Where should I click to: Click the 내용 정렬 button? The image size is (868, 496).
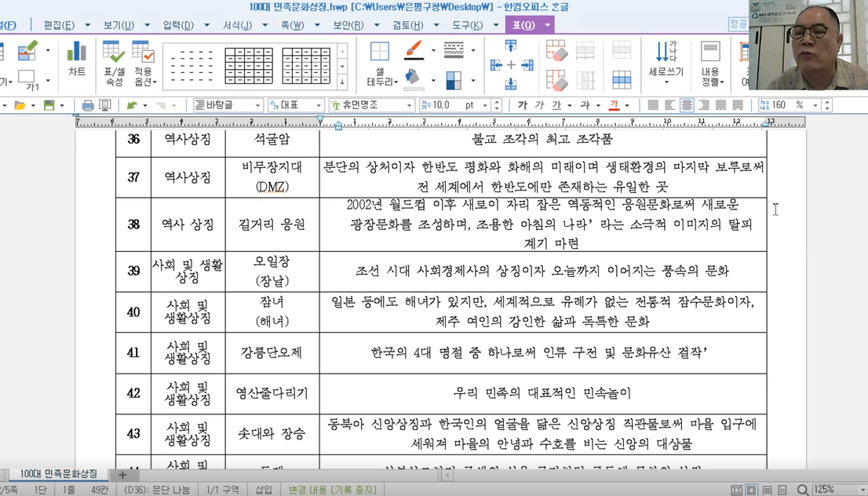[712, 63]
